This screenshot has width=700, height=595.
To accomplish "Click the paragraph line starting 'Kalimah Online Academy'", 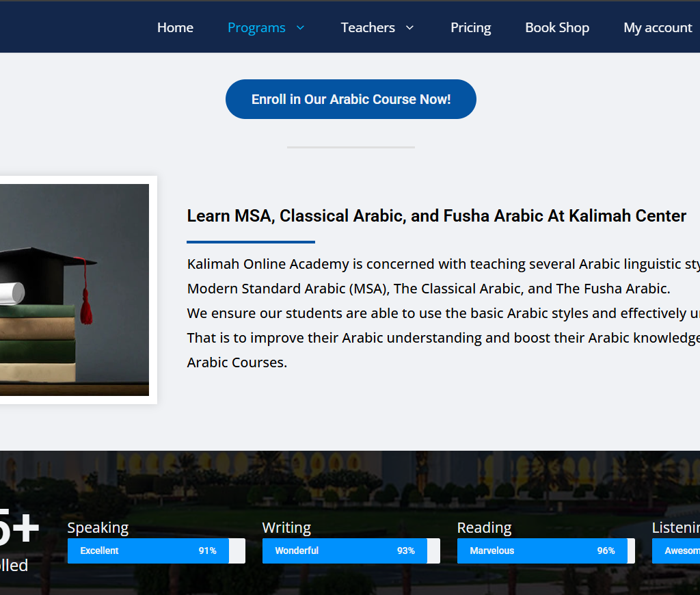I will point(443,264).
